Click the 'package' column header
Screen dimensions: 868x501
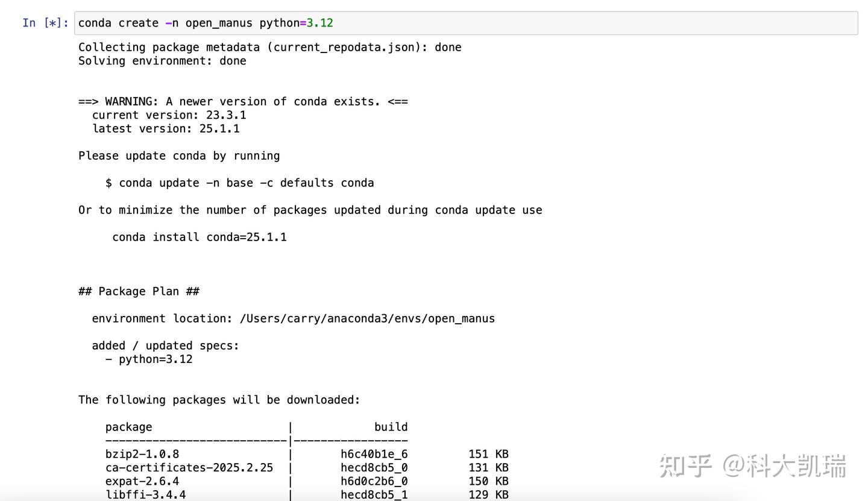coord(128,427)
